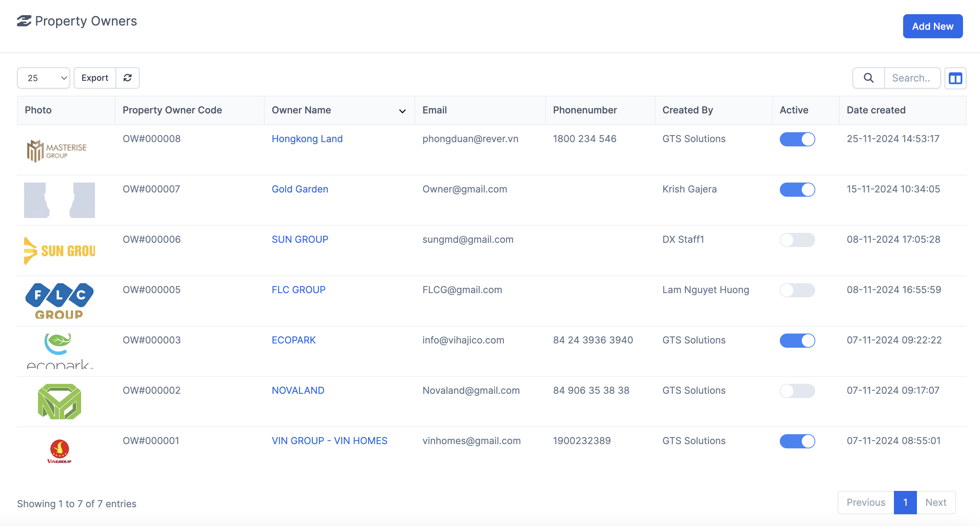This screenshot has width=980, height=526.
Task: Turn off Gold Garden active toggle
Action: [798, 190]
